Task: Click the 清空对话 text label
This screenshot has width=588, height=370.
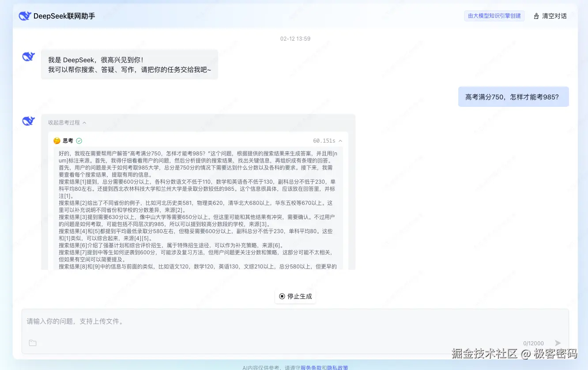Action: (554, 15)
